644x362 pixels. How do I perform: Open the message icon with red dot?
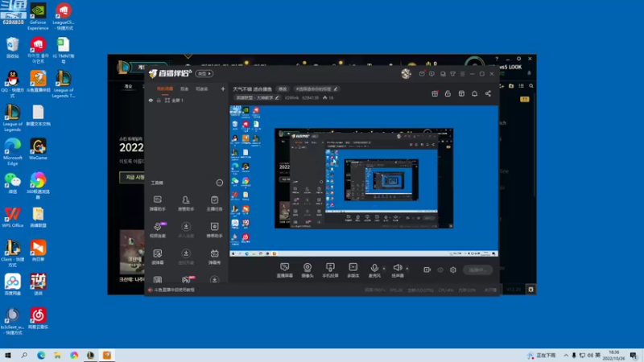click(x=422, y=74)
